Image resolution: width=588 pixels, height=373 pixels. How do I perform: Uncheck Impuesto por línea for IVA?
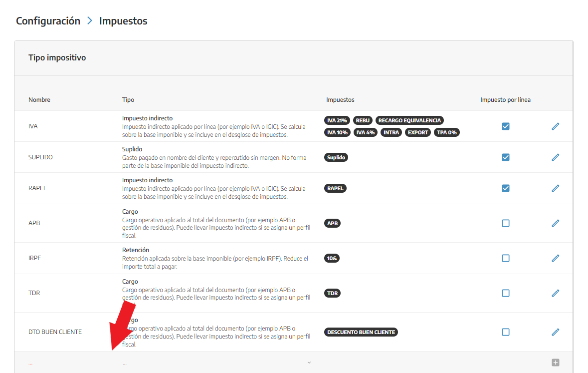[505, 126]
